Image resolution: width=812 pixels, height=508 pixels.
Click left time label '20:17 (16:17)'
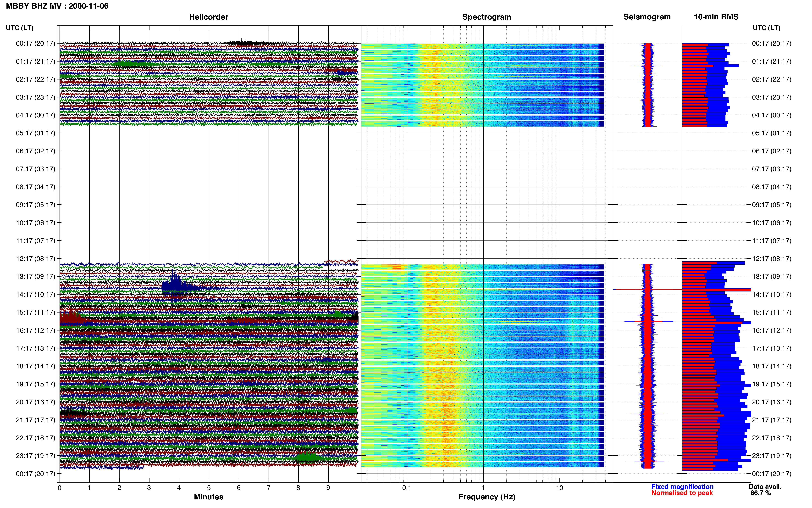pos(36,402)
